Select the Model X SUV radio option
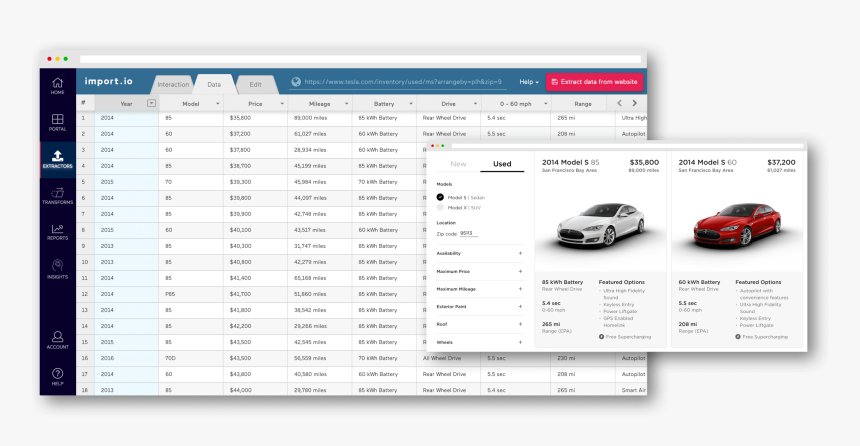The height and width of the screenshot is (446, 860). (440, 207)
